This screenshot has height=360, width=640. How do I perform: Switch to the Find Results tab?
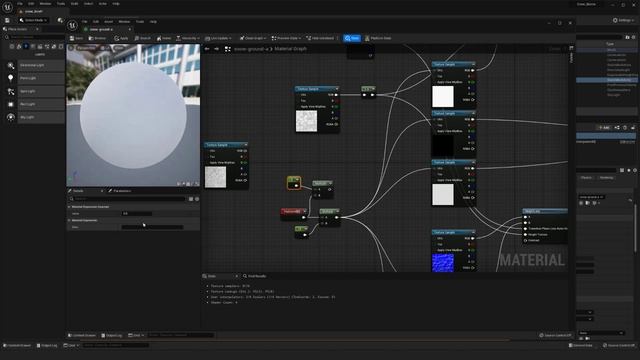[254, 276]
